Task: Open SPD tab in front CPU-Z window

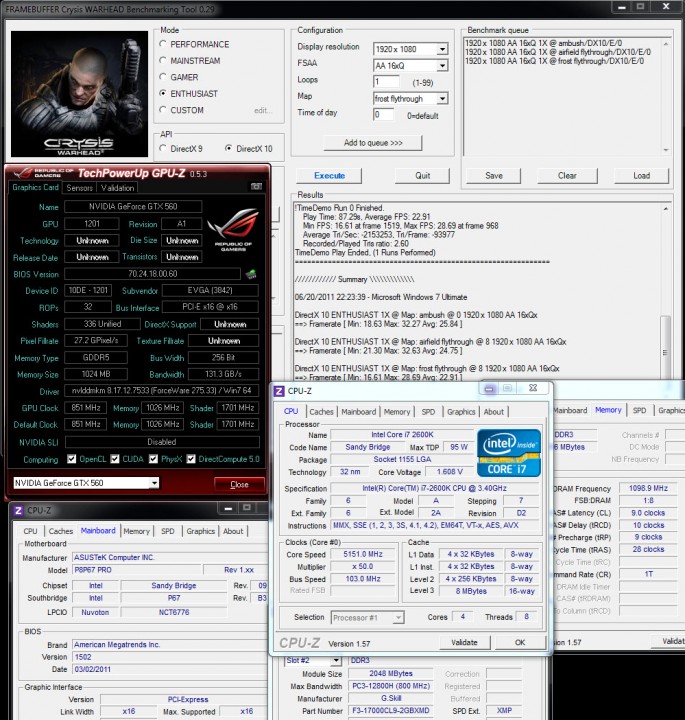Action: coord(428,412)
